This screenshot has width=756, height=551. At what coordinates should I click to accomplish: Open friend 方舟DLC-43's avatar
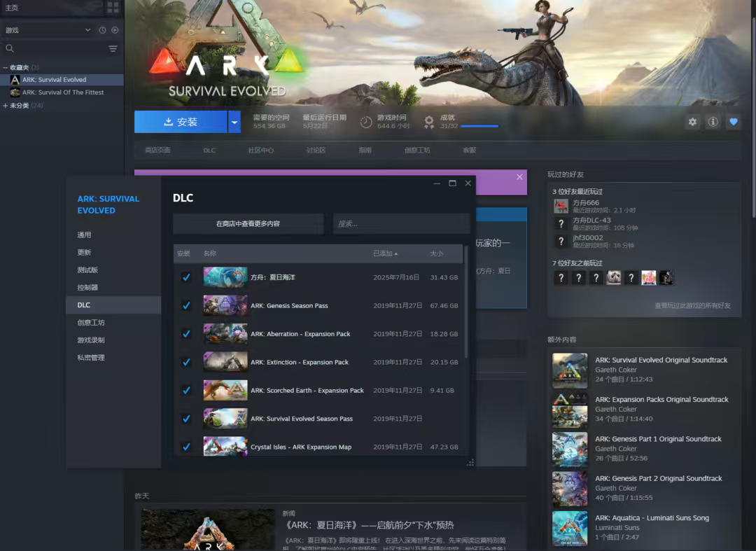tap(561, 223)
